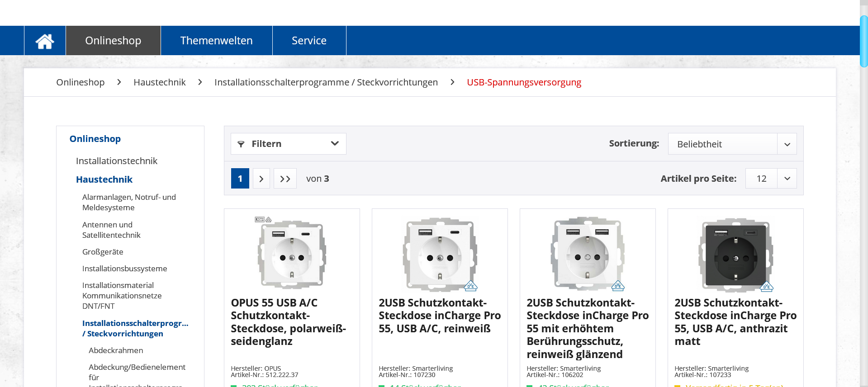Image resolution: width=868 pixels, height=387 pixels.
Task: Open Abdeckrahmen sidebar category
Action: click(116, 350)
